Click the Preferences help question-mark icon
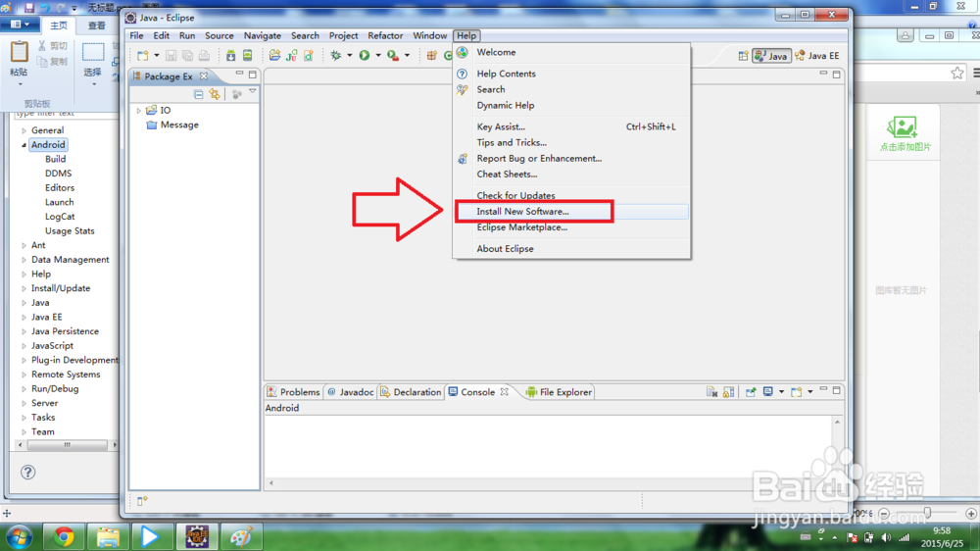 point(28,473)
